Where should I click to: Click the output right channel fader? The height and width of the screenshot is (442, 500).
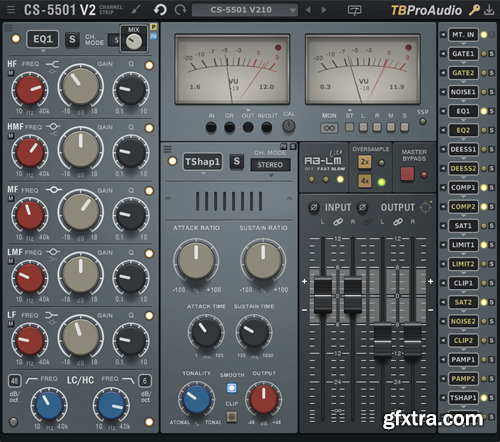413,340
